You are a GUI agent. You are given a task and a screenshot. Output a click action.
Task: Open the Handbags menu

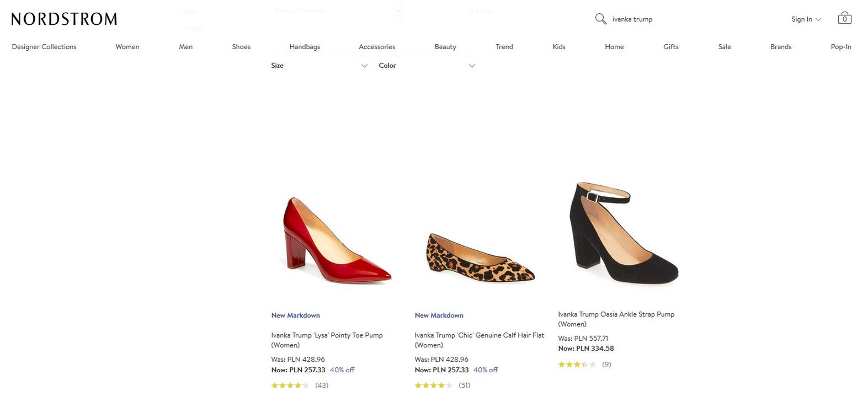(305, 47)
